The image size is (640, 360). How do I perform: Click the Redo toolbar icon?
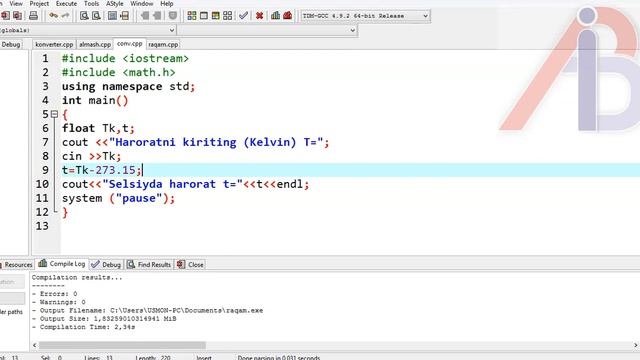pyautogui.click(x=65, y=16)
